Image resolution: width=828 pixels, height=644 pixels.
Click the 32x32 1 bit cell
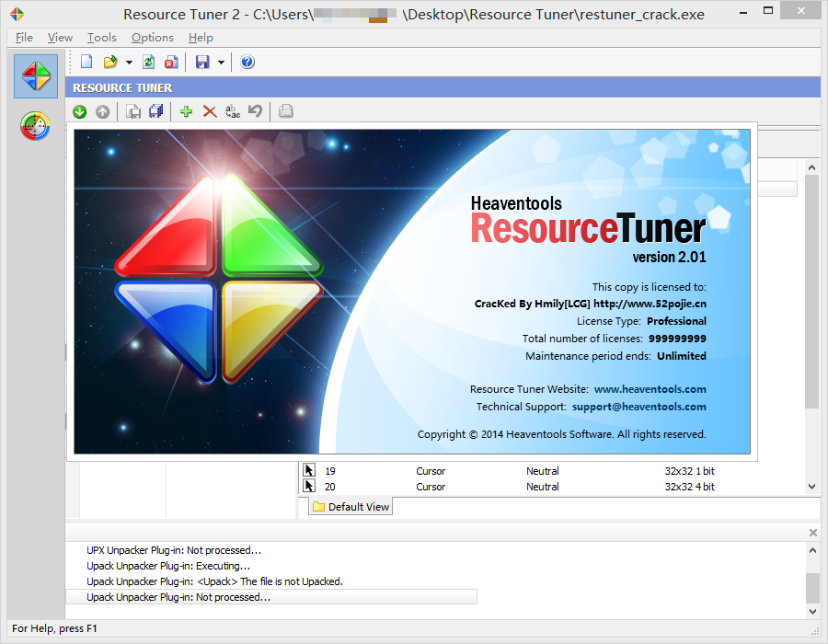[690, 471]
